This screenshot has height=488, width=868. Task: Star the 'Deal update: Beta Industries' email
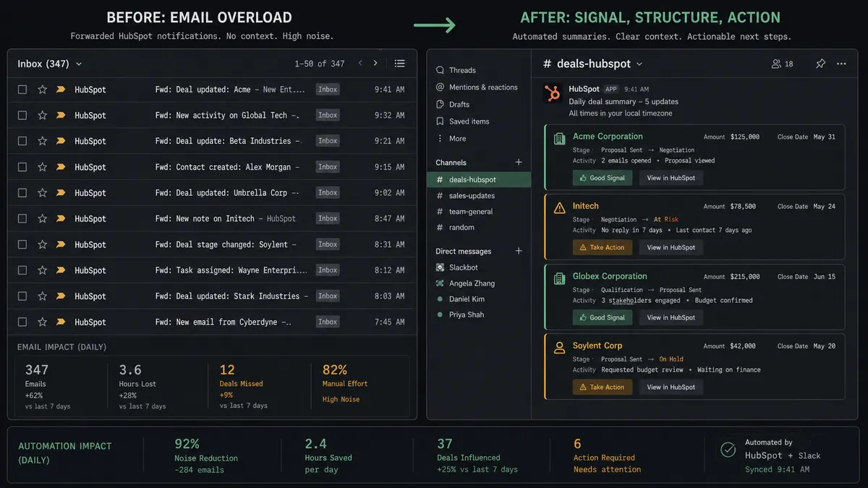click(42, 141)
